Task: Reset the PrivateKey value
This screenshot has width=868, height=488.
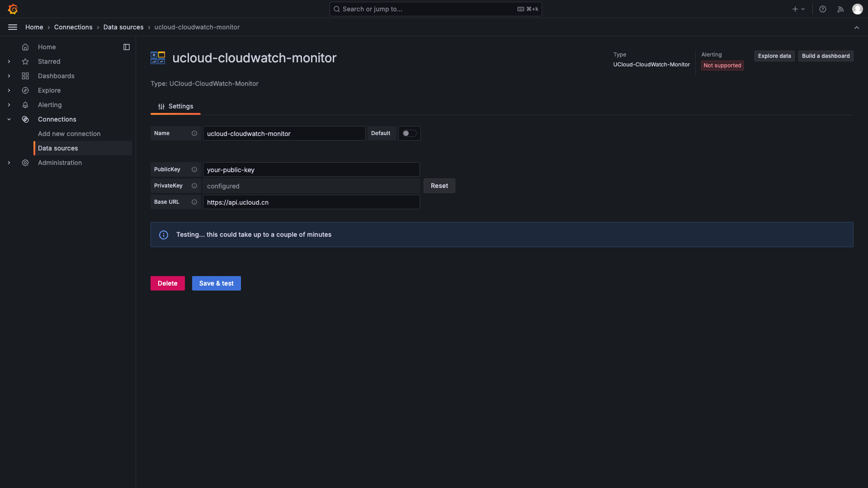Action: click(439, 186)
